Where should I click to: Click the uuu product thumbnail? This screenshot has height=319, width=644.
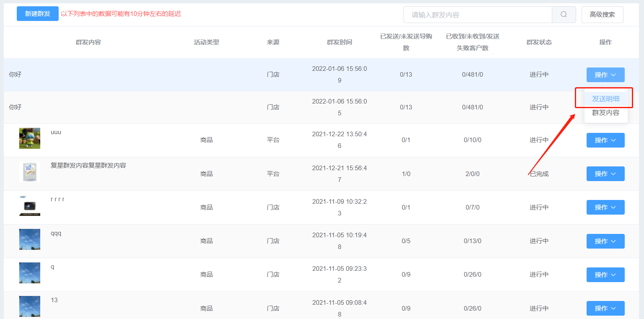click(x=30, y=138)
